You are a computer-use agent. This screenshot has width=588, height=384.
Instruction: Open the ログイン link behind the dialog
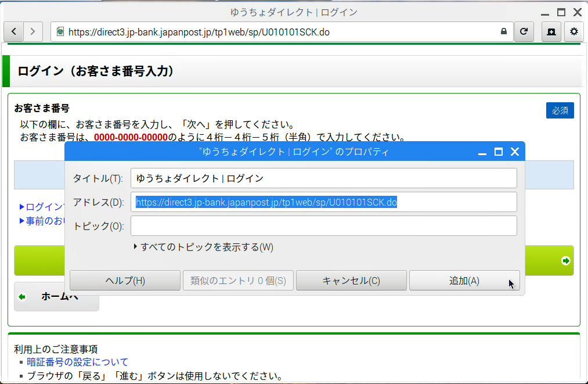point(44,207)
